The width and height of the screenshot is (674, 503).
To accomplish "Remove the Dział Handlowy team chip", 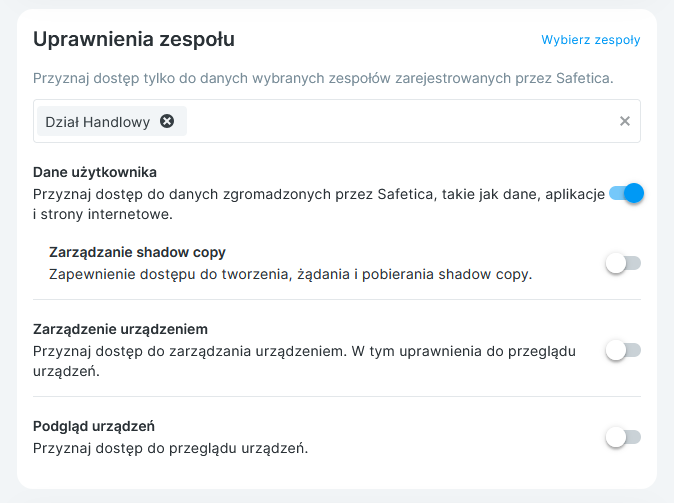I will [167, 121].
